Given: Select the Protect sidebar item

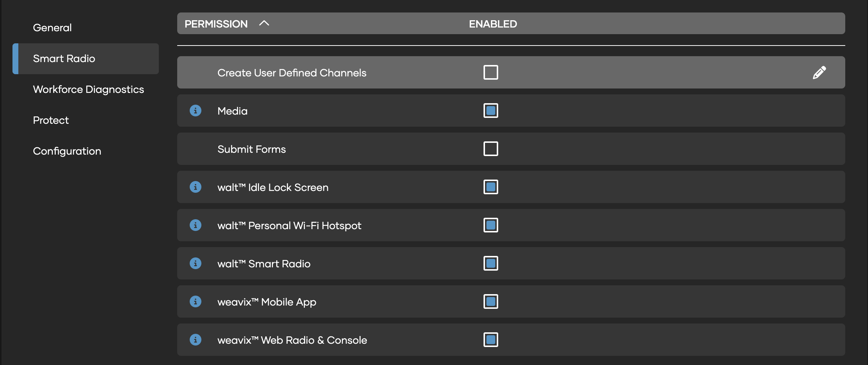Looking at the screenshot, I should [x=51, y=120].
